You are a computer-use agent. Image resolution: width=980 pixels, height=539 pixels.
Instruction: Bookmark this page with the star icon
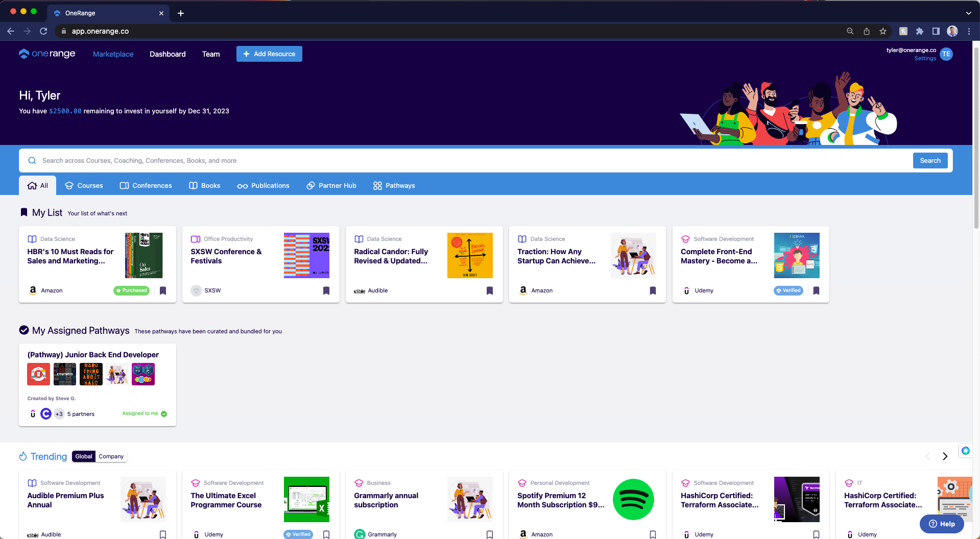click(x=883, y=31)
